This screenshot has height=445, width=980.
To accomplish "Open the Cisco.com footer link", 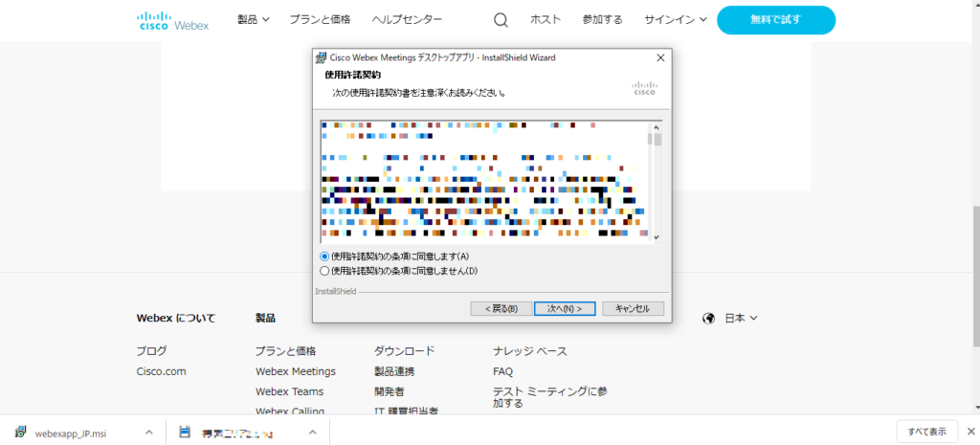I will coord(161,371).
